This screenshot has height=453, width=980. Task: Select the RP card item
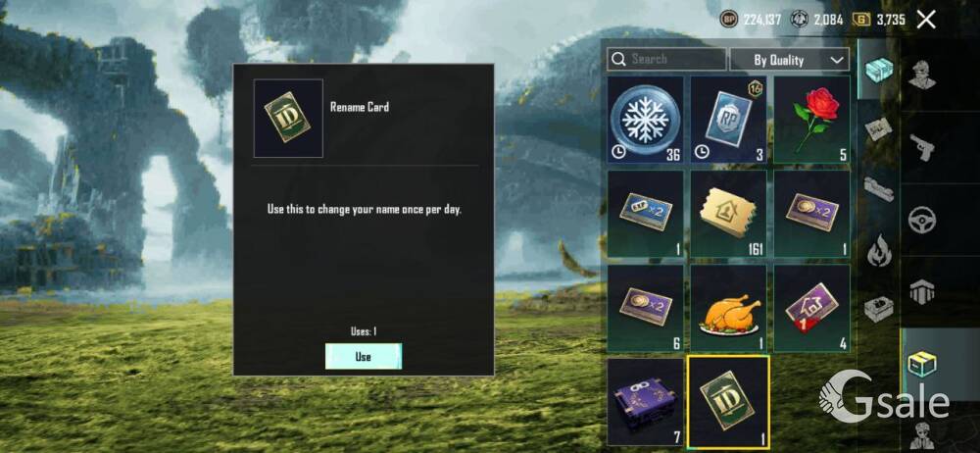tap(728, 120)
